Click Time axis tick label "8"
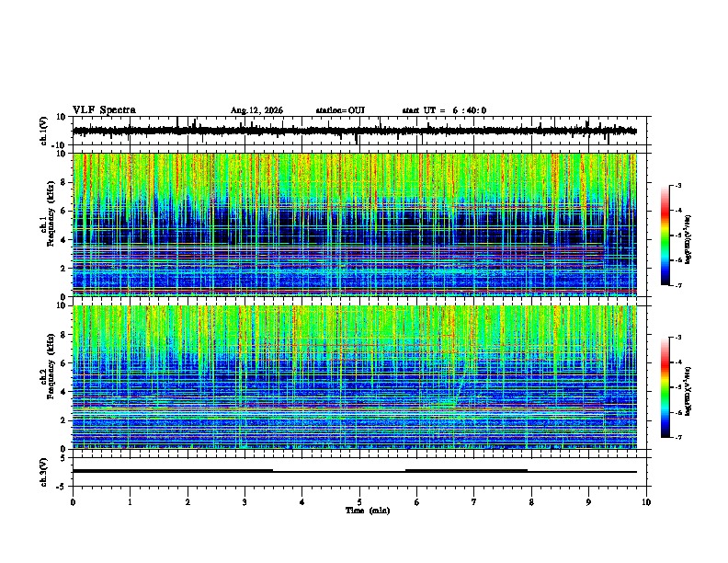This screenshot has height=563, width=728. [531, 502]
